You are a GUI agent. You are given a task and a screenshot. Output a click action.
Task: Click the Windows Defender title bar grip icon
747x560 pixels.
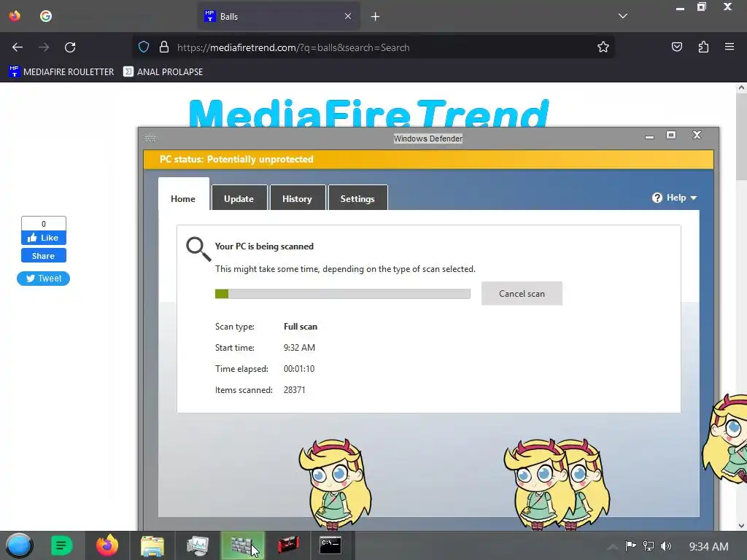click(x=150, y=138)
